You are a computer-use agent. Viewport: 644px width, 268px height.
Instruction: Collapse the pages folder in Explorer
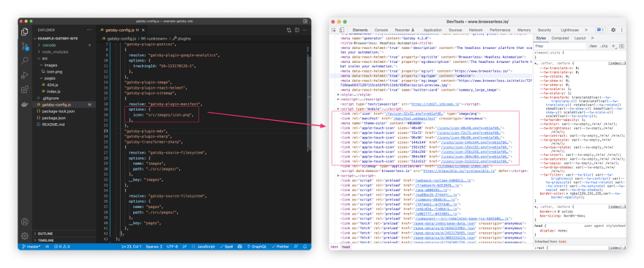(x=49, y=78)
